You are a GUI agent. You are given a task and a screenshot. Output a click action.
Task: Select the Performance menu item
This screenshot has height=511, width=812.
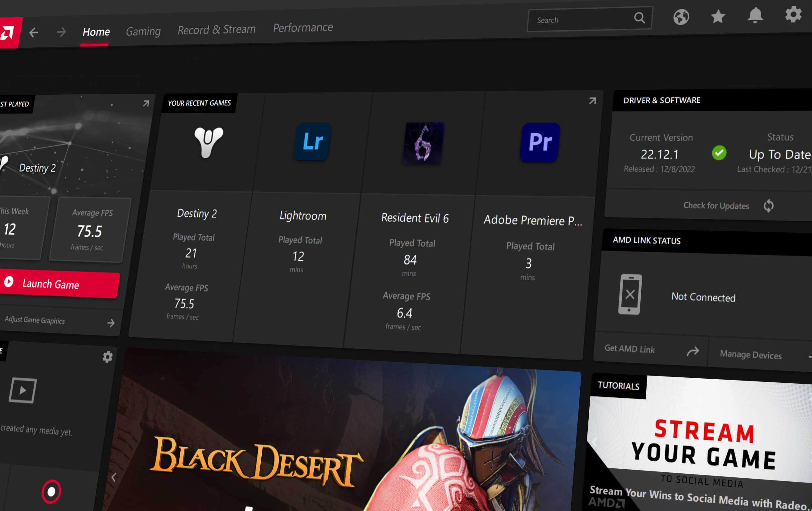click(303, 27)
